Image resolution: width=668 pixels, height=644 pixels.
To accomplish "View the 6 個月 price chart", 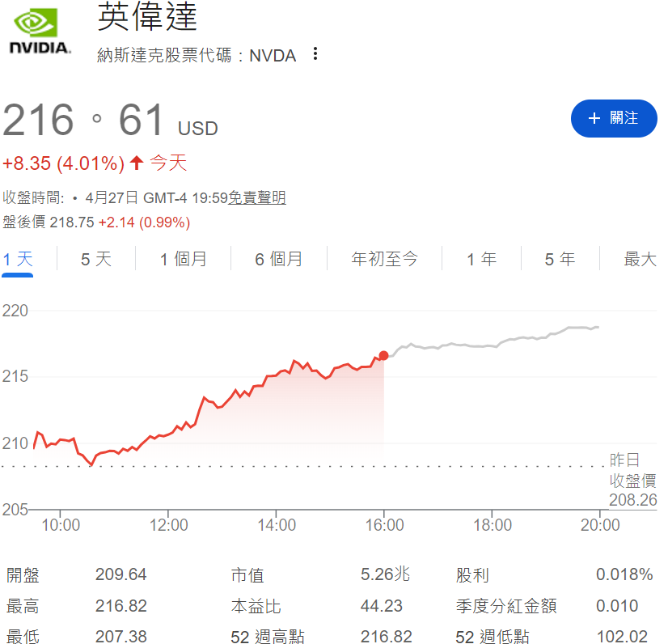I will tap(281, 257).
